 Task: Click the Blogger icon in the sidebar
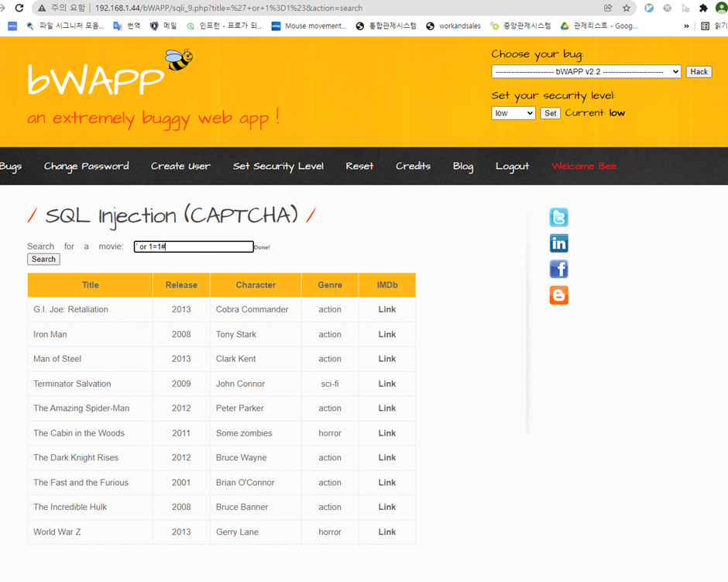(559, 295)
